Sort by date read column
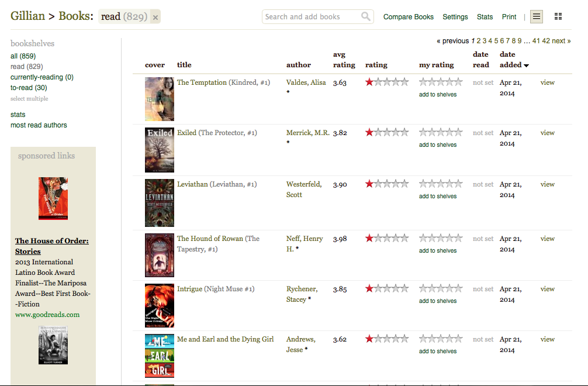Image resolution: width=588 pixels, height=386 pixels. [x=481, y=60]
